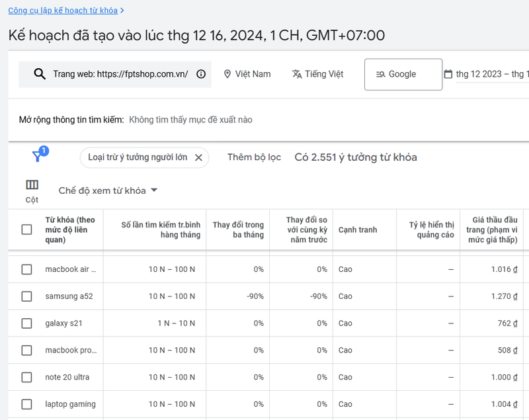
Task: Sort by Số lần tìm kiếm tr.bình hàng tháng
Action: [x=161, y=230]
